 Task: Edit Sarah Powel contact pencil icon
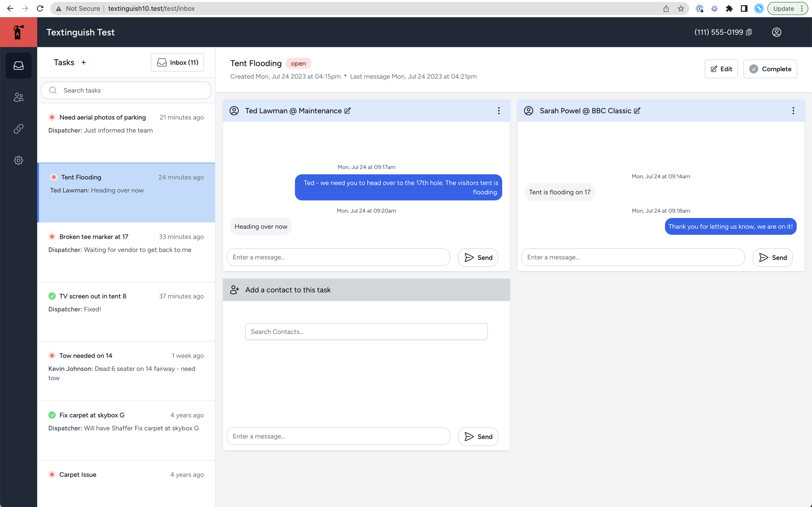click(x=637, y=111)
